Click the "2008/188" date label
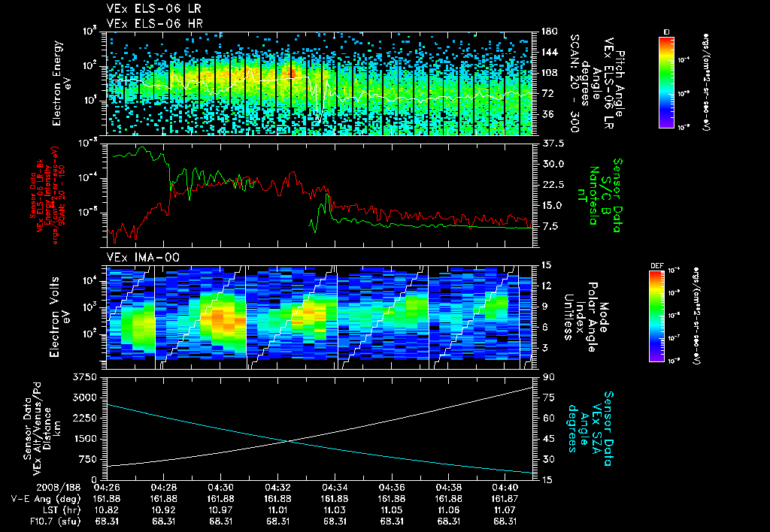 59,488
